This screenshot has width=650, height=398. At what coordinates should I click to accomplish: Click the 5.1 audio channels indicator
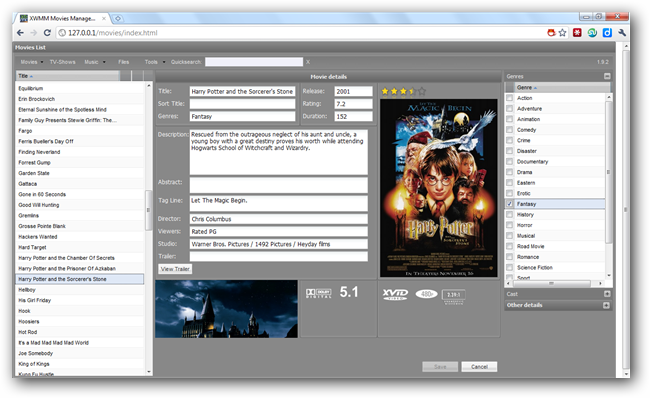click(349, 292)
